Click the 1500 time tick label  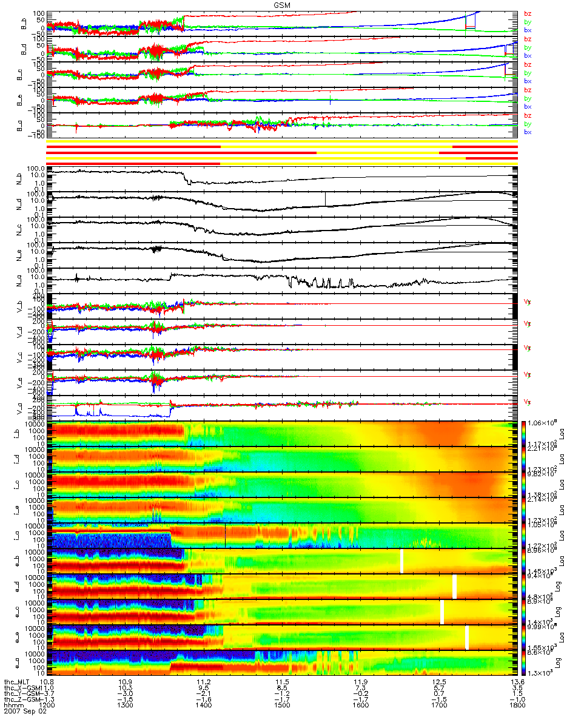(x=282, y=706)
